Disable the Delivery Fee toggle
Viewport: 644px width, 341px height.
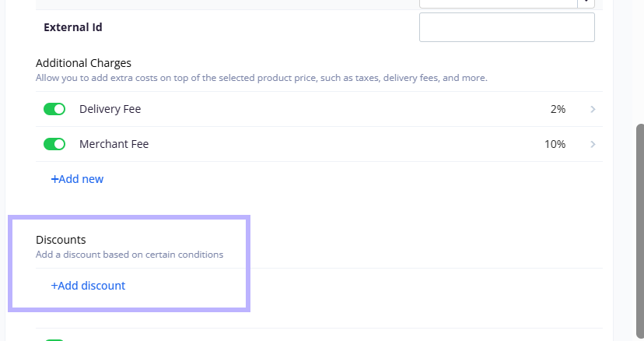pyautogui.click(x=54, y=109)
